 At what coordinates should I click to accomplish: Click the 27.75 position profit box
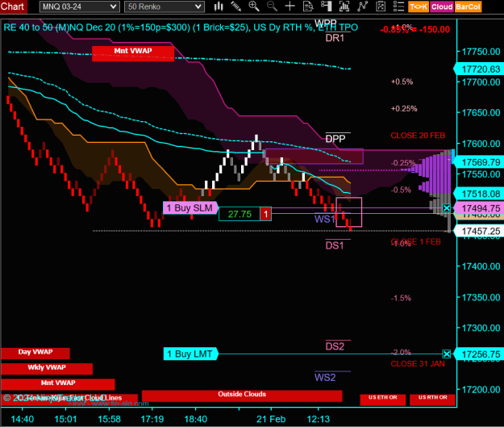coord(240,214)
